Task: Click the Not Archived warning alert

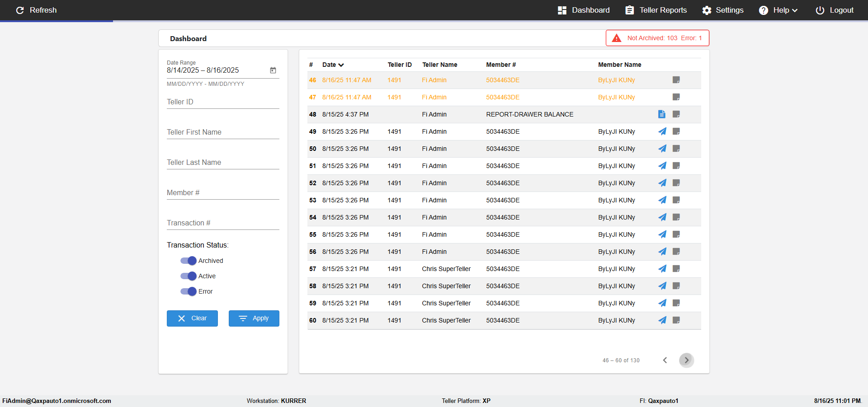Action: point(657,38)
